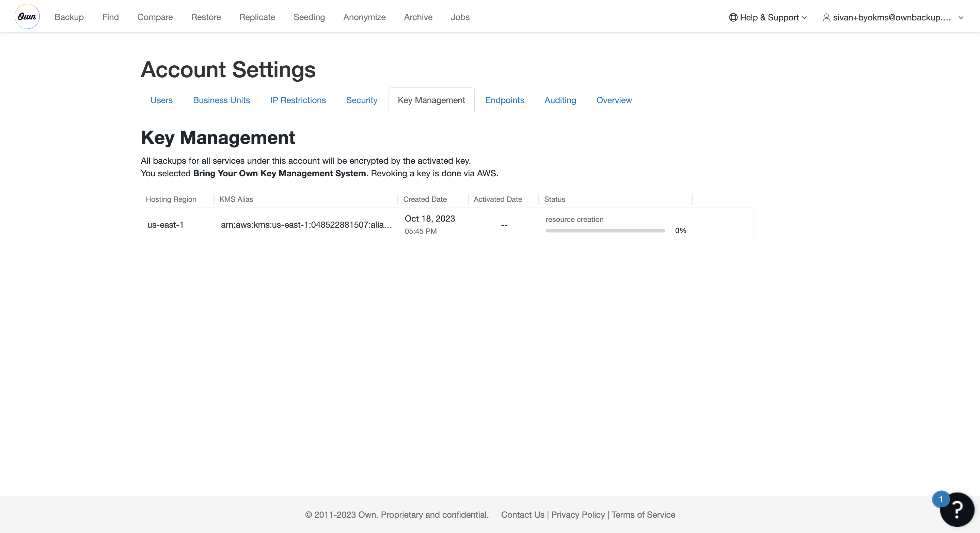Select the Endpoints tab

[x=504, y=100]
